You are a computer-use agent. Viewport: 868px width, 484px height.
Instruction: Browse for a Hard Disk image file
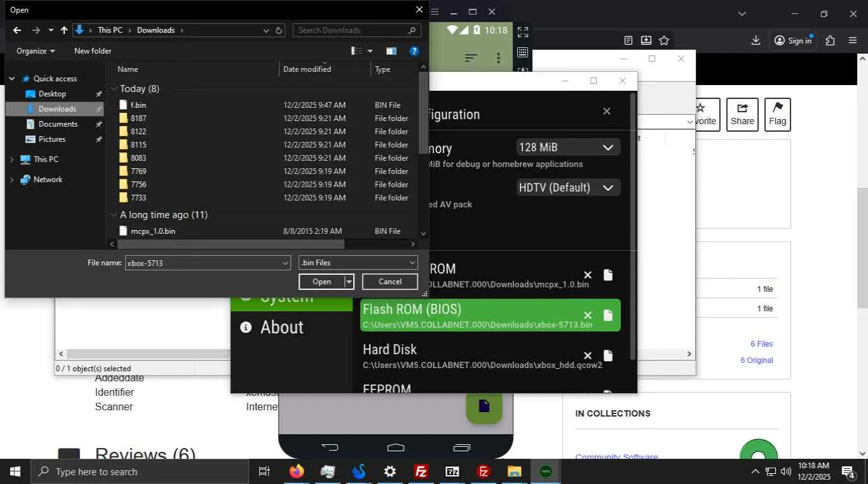[x=607, y=355]
